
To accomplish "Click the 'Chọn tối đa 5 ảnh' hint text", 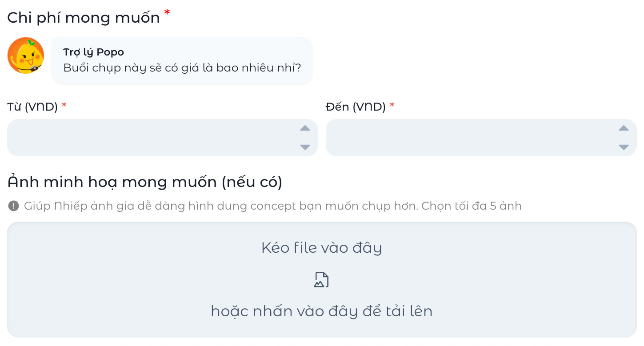I will tap(472, 206).
